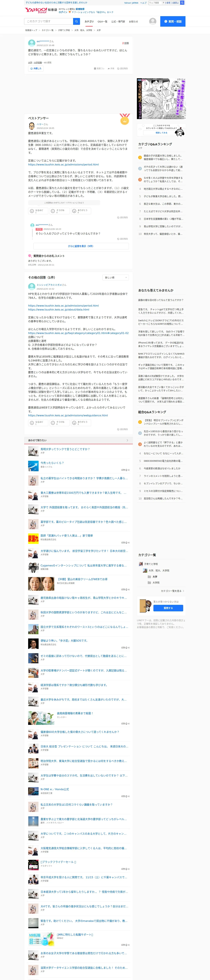Expand the あわせて知りたい chevron
The image size is (210, 980).
127,440
